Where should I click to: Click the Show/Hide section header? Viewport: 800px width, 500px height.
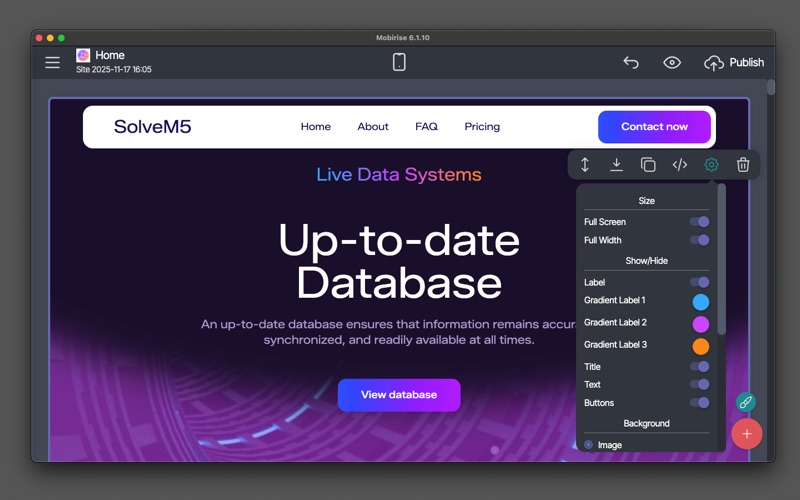646,261
